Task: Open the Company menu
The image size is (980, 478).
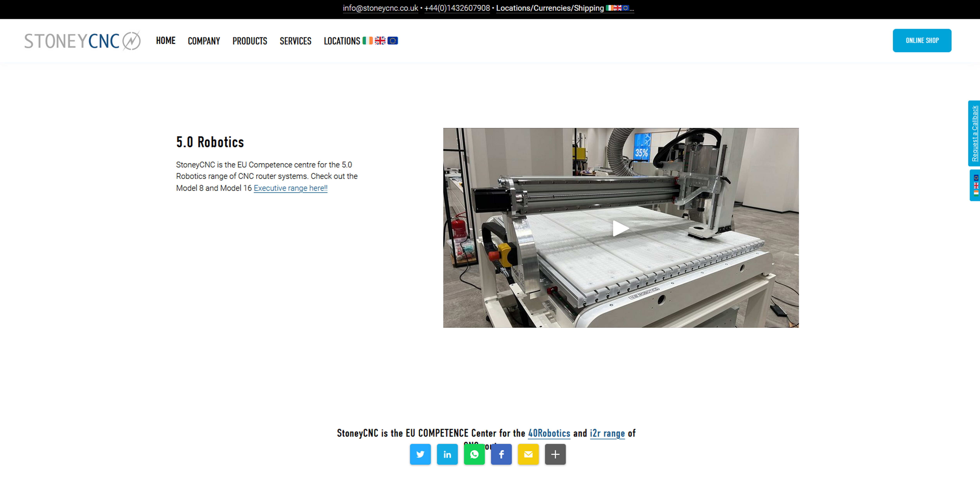Action: coord(204,41)
